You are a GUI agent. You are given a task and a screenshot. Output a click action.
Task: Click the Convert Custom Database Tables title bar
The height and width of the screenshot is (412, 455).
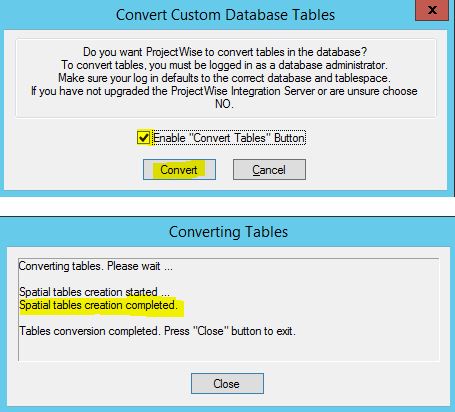pos(225,15)
